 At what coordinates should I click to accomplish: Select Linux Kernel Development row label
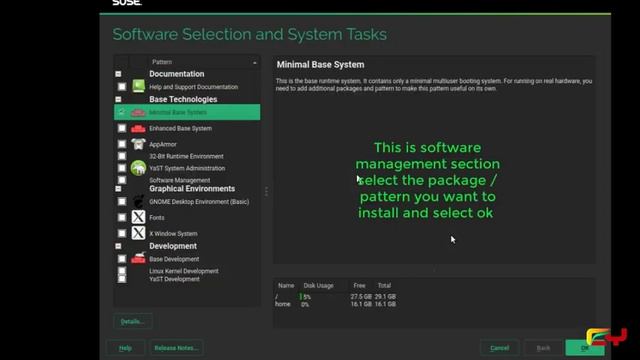[184, 271]
